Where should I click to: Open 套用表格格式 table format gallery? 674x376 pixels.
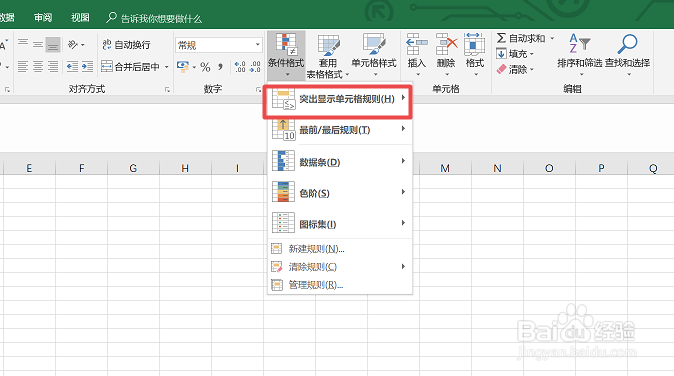[x=328, y=56]
